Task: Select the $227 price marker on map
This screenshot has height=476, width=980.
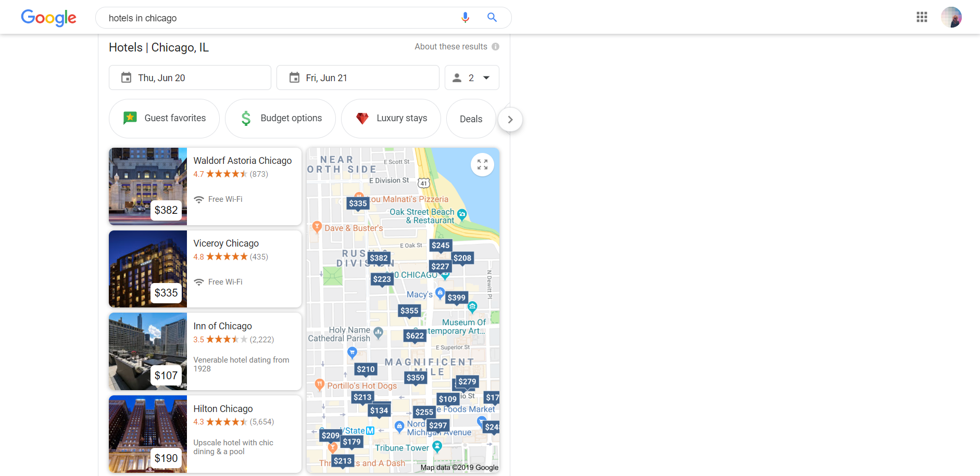Action: pos(440,266)
